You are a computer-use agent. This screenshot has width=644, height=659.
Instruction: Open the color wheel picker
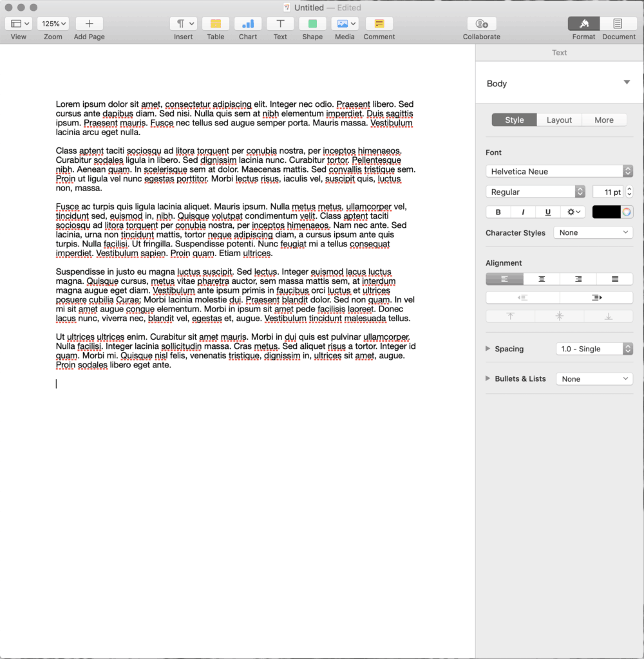pos(627,212)
